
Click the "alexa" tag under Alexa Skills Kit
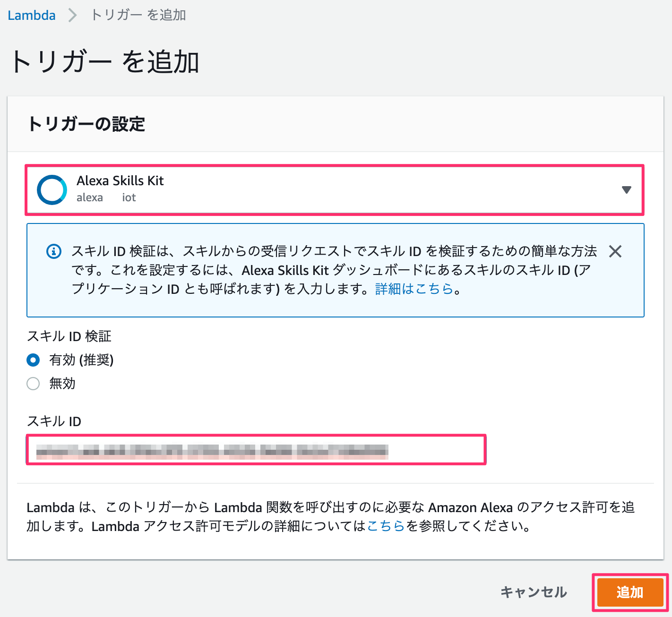point(89,197)
